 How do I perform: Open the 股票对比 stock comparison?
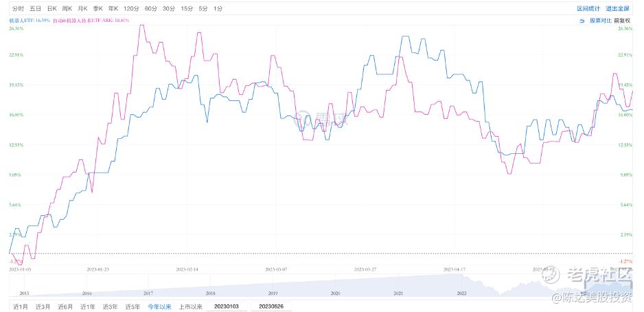point(600,21)
